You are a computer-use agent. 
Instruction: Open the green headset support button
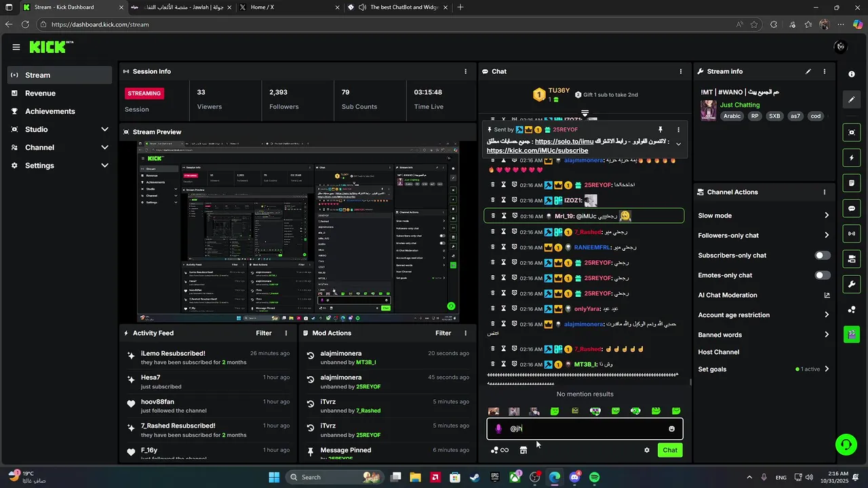coord(846,445)
